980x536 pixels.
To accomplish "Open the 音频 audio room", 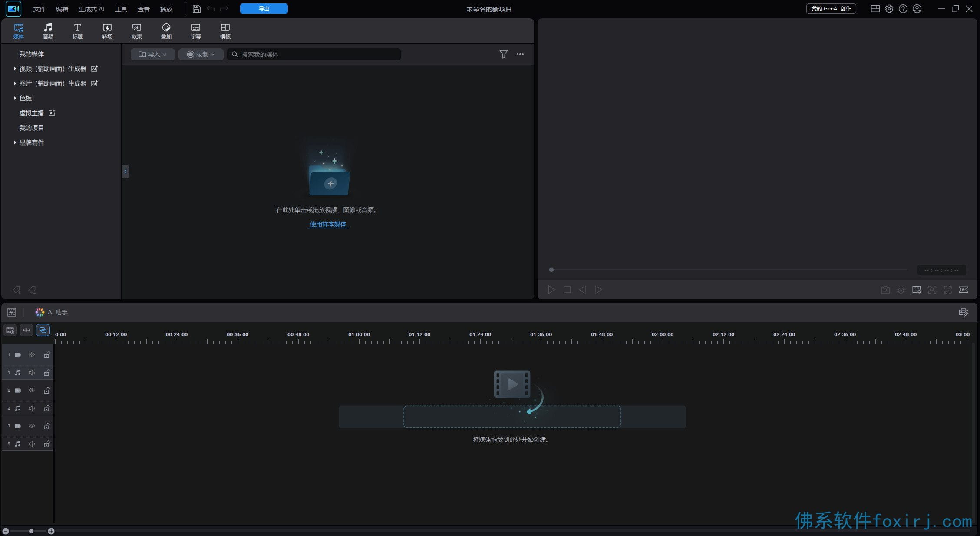I will coord(48,31).
